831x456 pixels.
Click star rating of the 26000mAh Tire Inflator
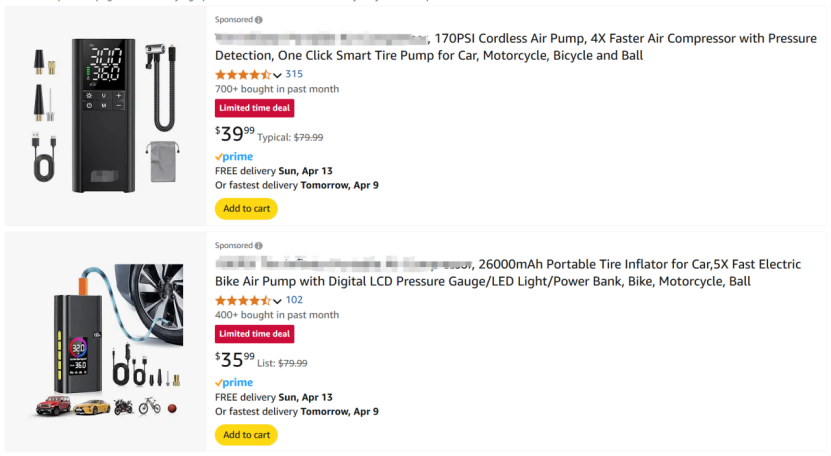[243, 301]
